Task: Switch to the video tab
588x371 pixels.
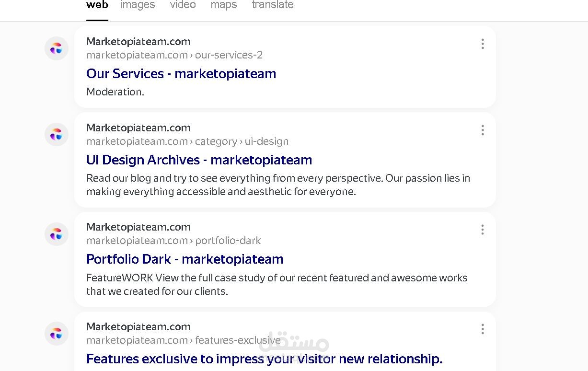Action: pyautogui.click(x=183, y=5)
